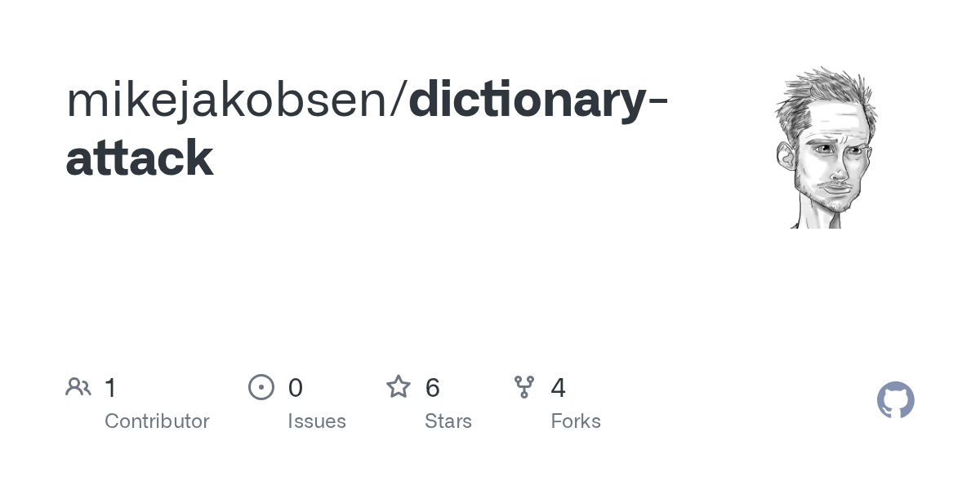Click the bold word 'attack' in title
Image resolution: width=980 pixels, height=490 pixels.
point(139,158)
